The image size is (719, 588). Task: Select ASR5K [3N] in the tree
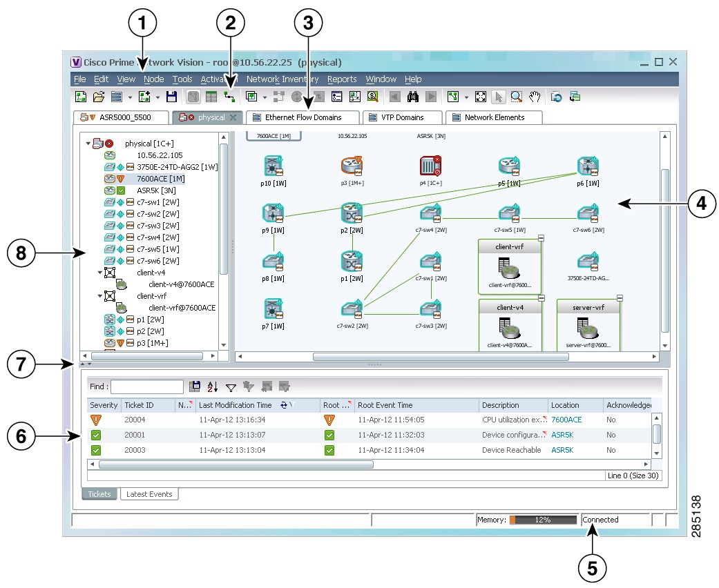156,190
